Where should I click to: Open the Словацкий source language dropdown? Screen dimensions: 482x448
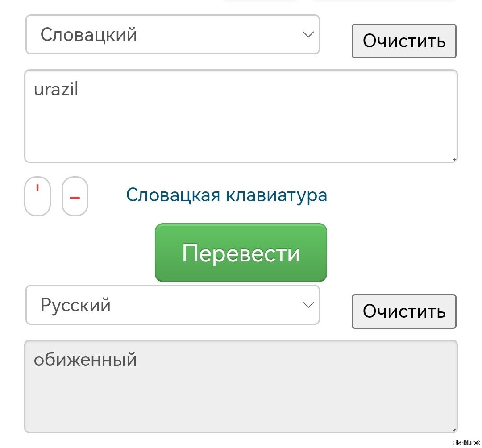coord(172,34)
